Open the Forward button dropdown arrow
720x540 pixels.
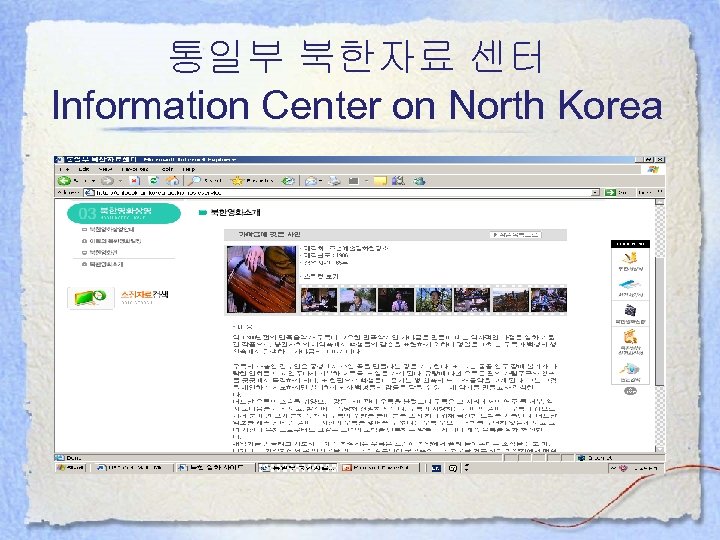pyautogui.click(x=120, y=181)
